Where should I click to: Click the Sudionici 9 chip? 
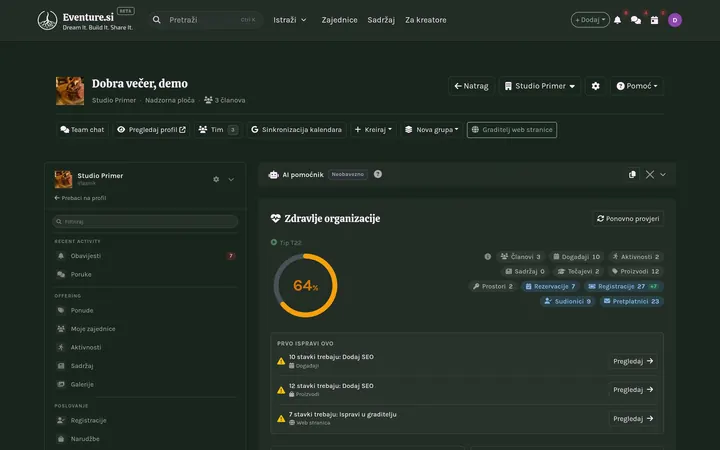[568, 301]
